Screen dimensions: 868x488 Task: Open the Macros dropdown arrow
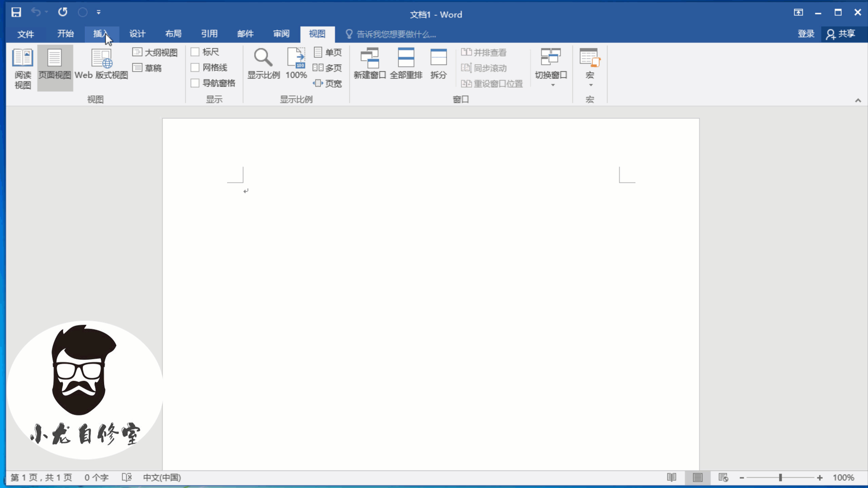pyautogui.click(x=590, y=85)
